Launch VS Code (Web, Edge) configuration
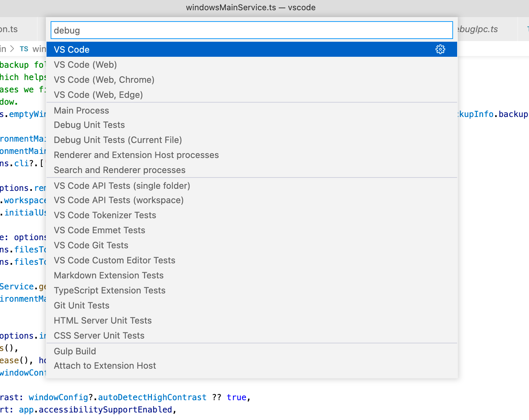Screen dimensions: 529x420 (98, 95)
